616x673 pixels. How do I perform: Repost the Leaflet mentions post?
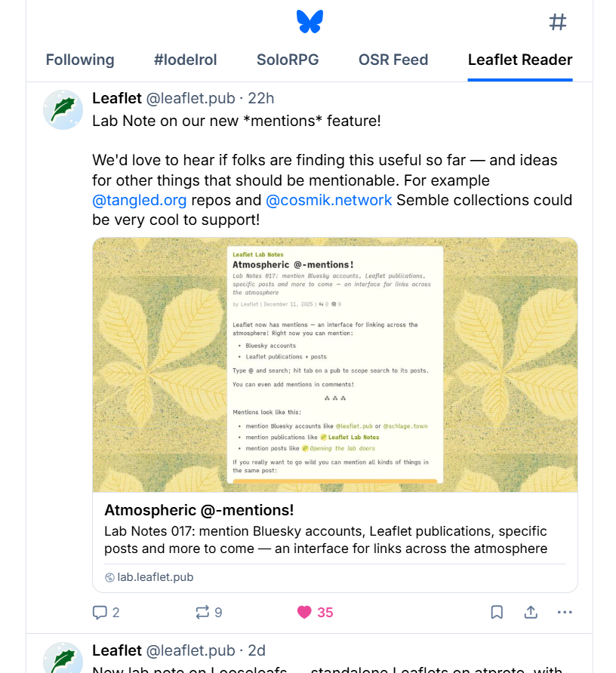[202, 613]
